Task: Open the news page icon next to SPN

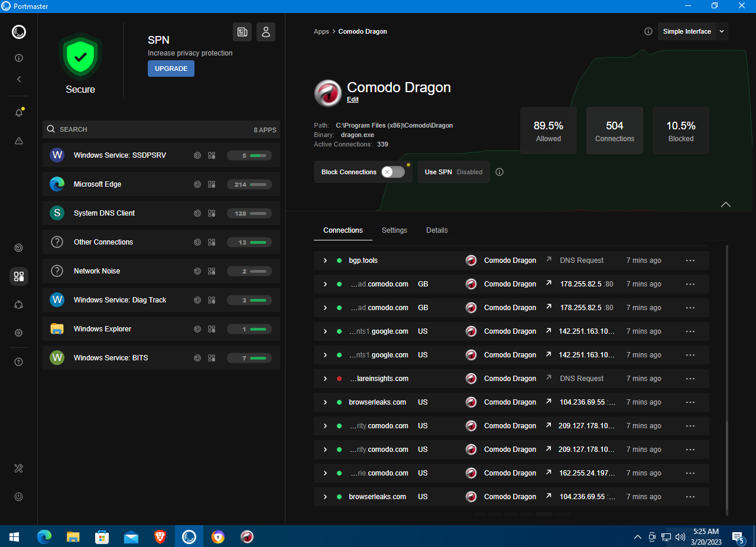Action: [242, 32]
